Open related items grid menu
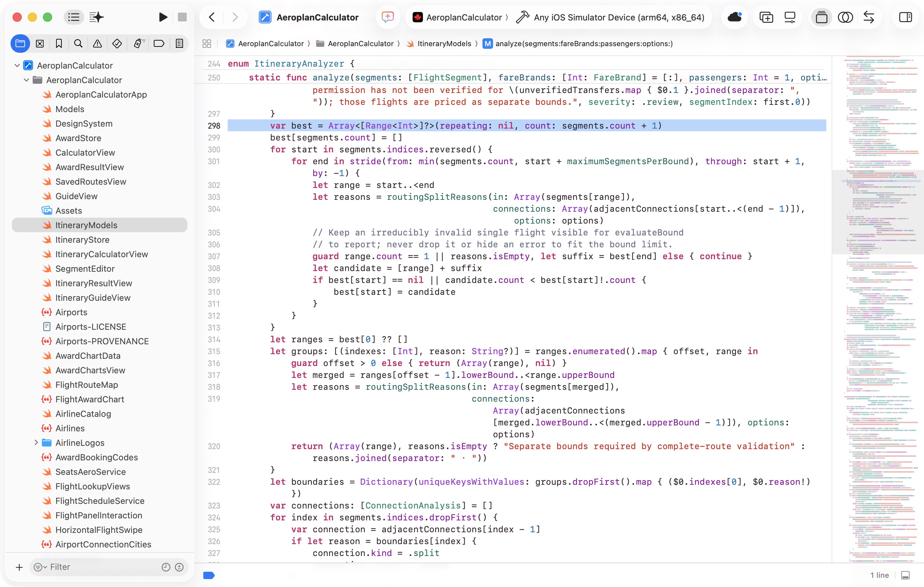The image size is (924, 587). [x=207, y=44]
